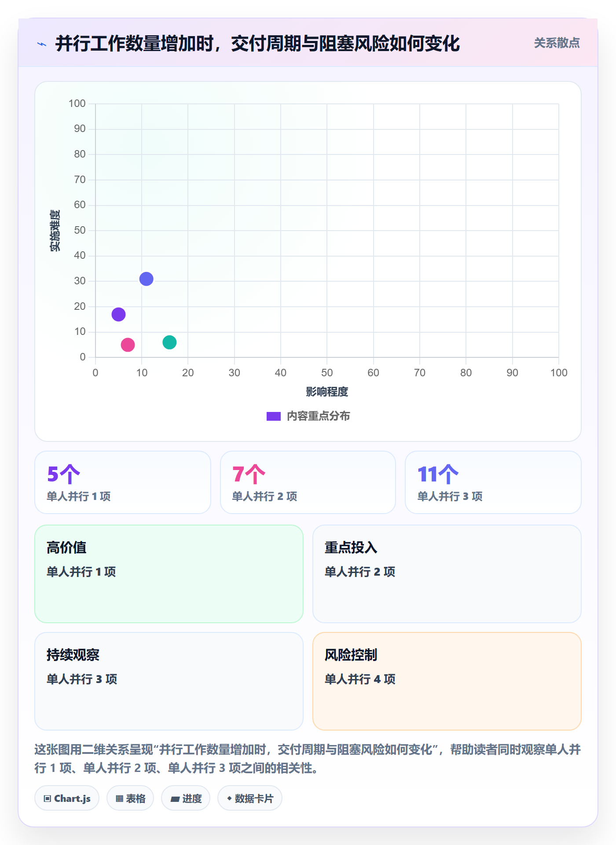Click the x-axis tick label 50
The height and width of the screenshot is (845, 616).
327,373
